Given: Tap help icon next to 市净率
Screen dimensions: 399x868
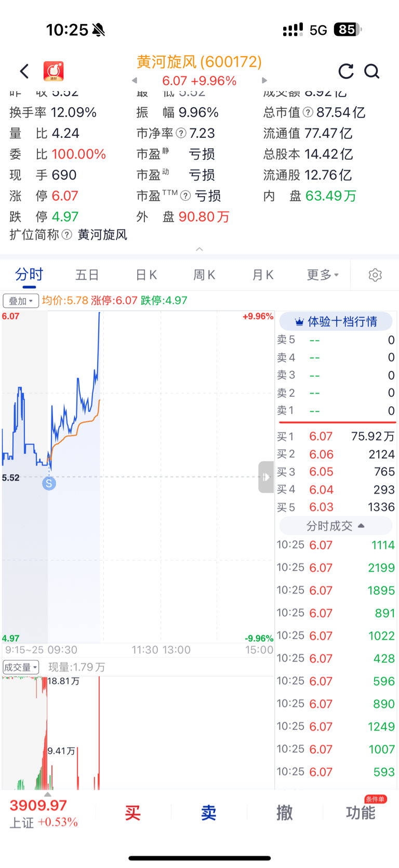Looking at the screenshot, I should [181, 133].
